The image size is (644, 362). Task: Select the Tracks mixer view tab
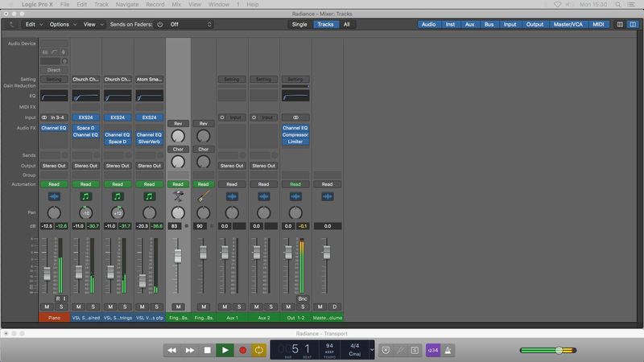coord(325,24)
